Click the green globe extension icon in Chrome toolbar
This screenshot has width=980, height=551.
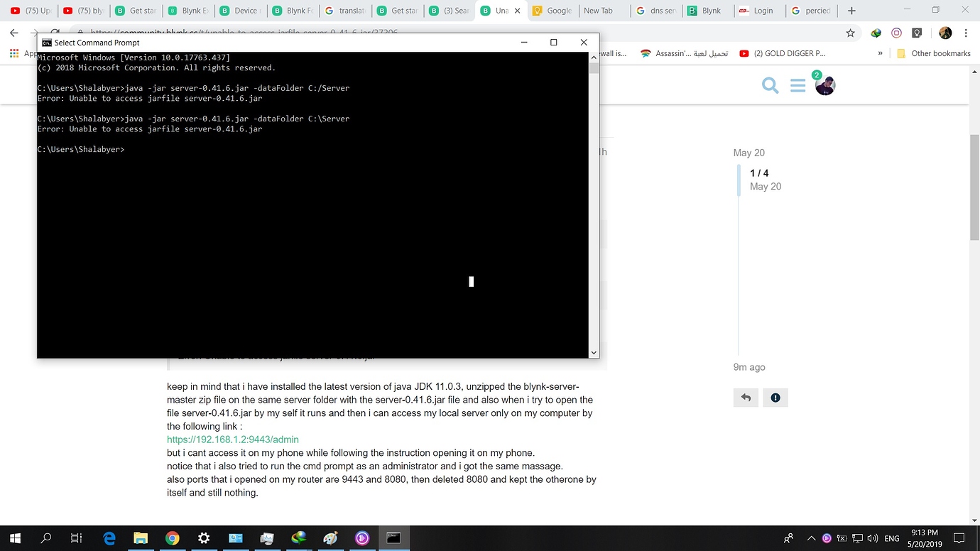(x=876, y=33)
